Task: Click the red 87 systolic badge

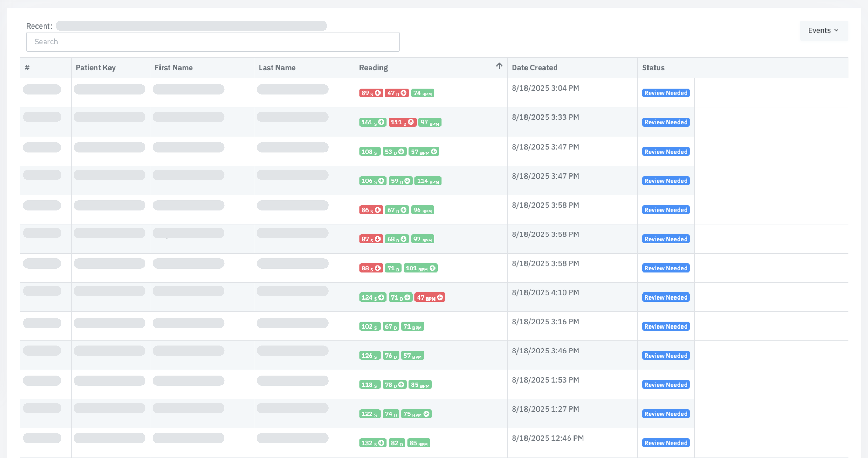Action: coord(371,239)
